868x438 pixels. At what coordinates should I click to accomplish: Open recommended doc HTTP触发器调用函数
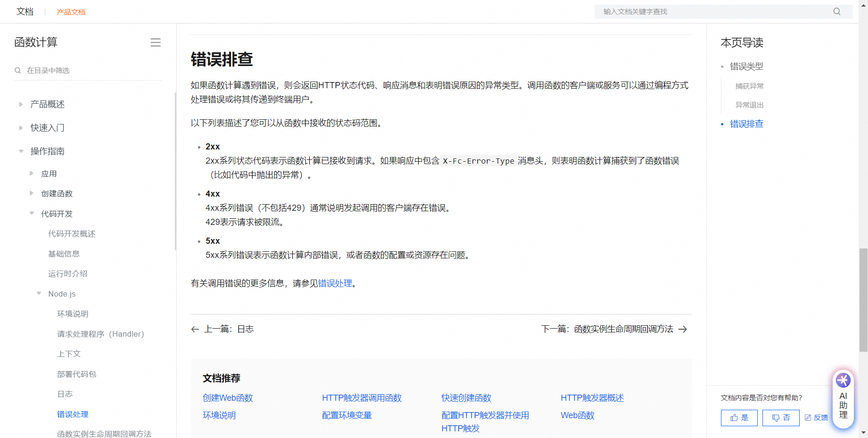tap(361, 398)
